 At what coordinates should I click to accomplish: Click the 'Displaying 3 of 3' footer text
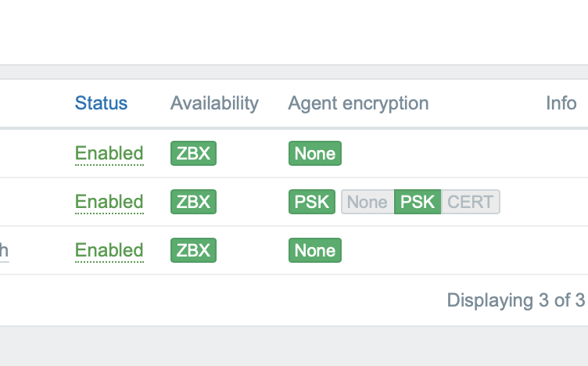click(x=515, y=300)
